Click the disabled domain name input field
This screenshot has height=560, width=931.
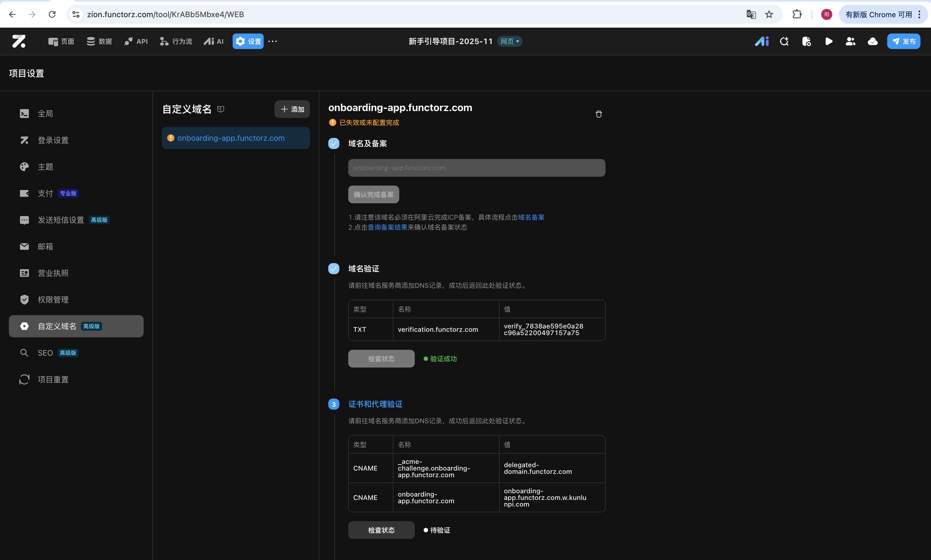click(x=476, y=168)
